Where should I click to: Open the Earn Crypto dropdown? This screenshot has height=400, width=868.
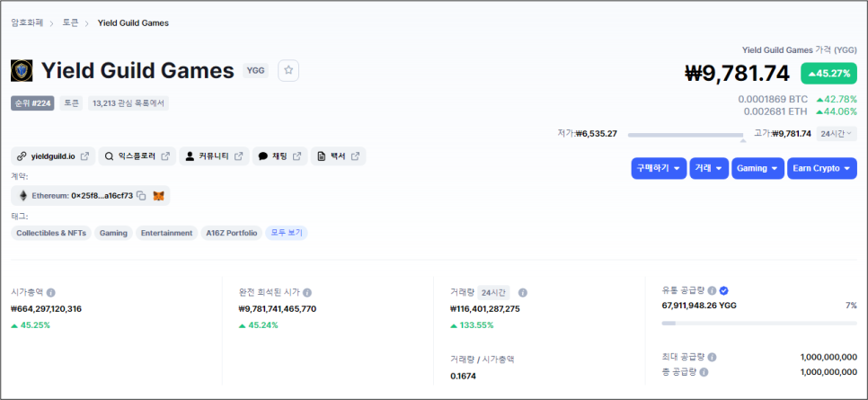click(x=822, y=168)
